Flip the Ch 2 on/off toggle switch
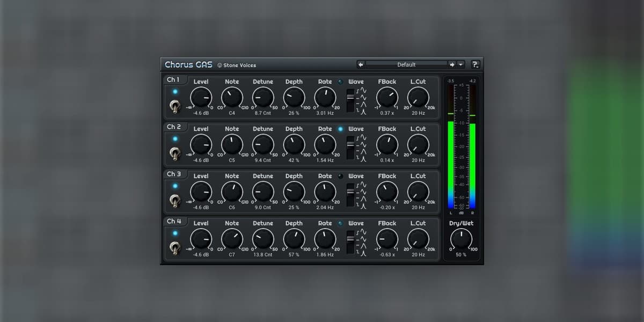Viewport: 644px width, 322px height. tap(175, 155)
